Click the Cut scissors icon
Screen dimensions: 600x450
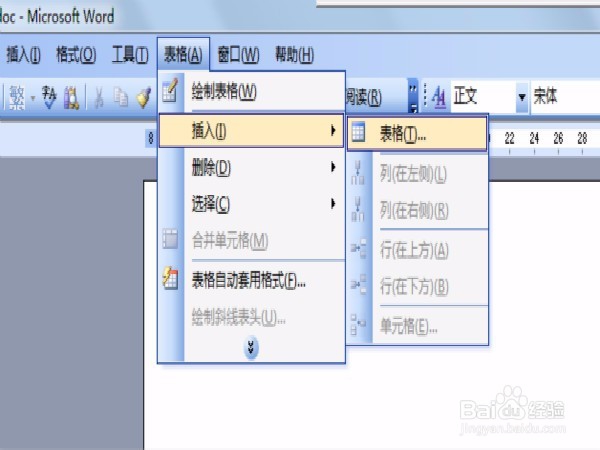(x=99, y=98)
